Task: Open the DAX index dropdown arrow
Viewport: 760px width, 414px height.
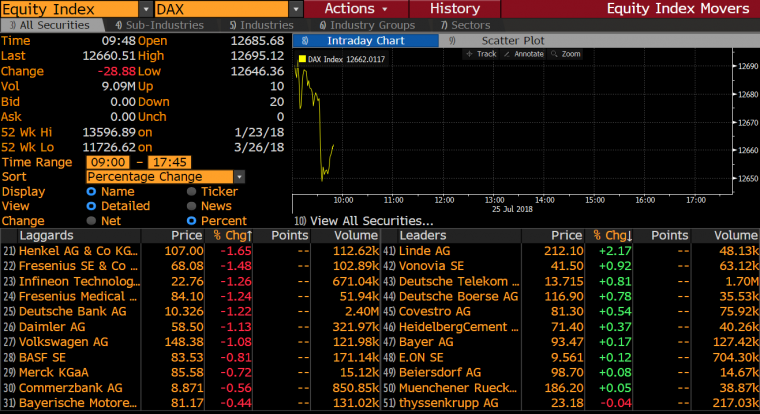Action: (296, 9)
